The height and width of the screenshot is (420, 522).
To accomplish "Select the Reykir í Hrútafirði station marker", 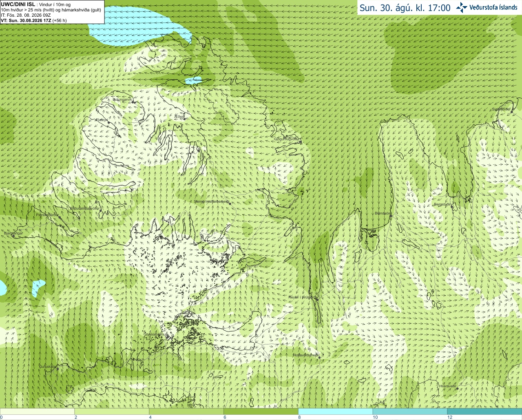I will (x=317, y=298).
